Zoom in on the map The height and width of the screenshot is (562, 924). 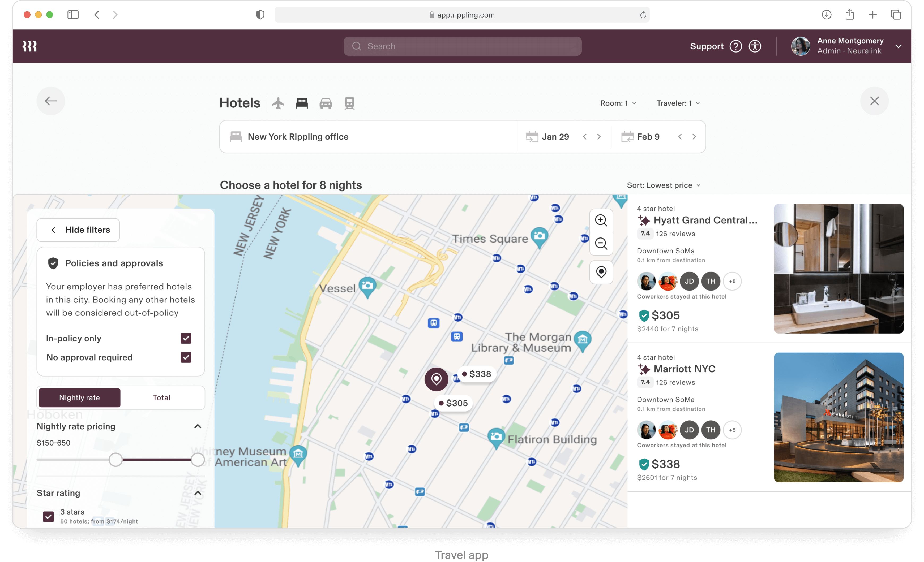tap(601, 220)
